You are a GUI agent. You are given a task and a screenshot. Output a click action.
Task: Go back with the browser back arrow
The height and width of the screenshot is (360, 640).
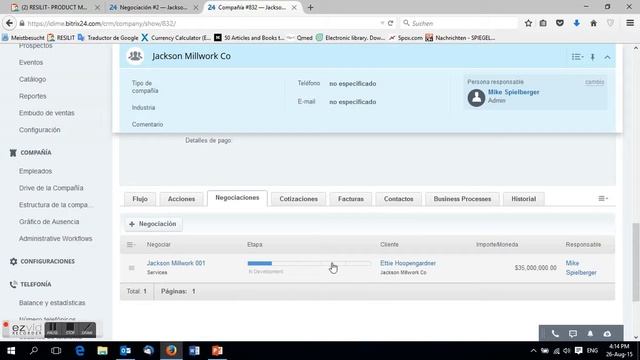(x=9, y=23)
